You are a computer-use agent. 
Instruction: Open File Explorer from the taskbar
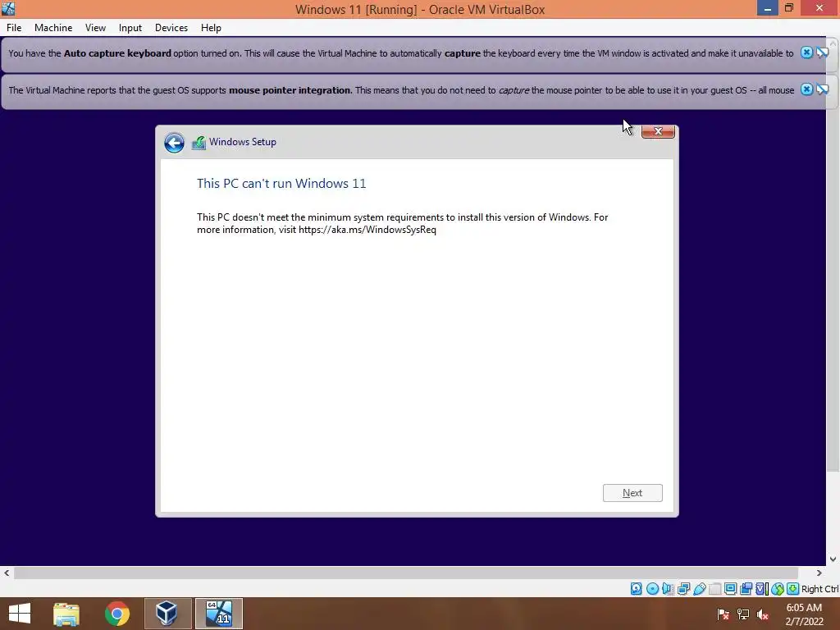(66, 614)
